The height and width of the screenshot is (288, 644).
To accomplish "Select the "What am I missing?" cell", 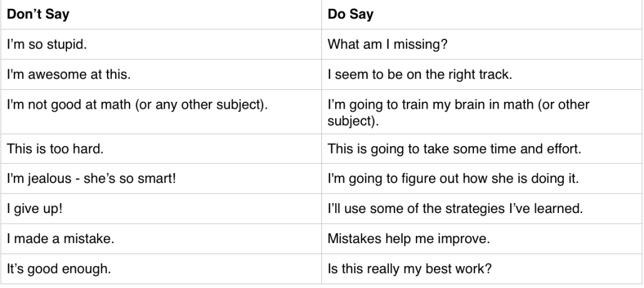I will coord(482,44).
